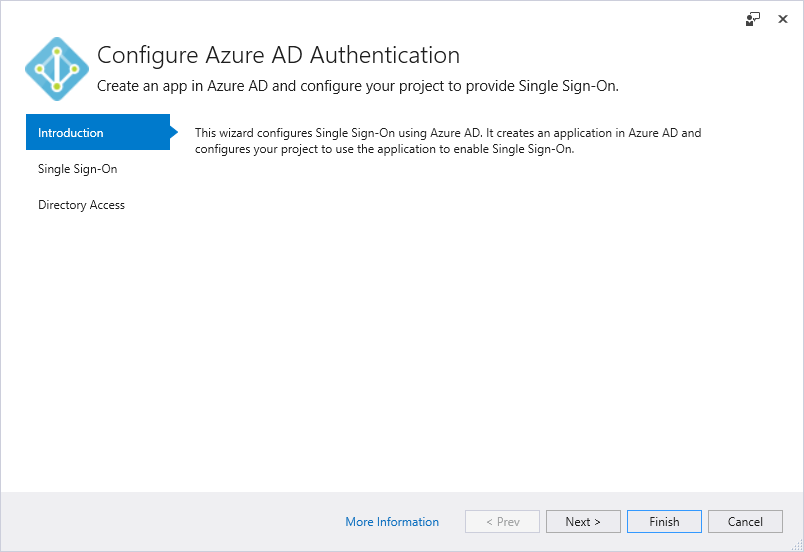This screenshot has height=552, width=804.
Task: Click the word Configure in the heading
Action: click(148, 55)
